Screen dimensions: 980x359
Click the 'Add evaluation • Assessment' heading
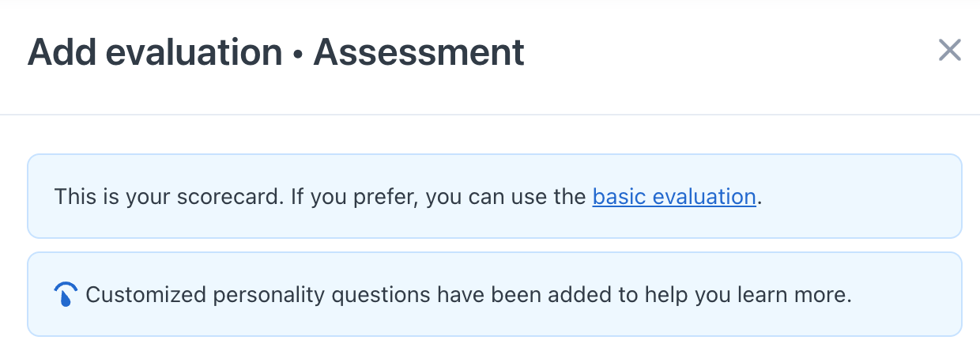(276, 53)
